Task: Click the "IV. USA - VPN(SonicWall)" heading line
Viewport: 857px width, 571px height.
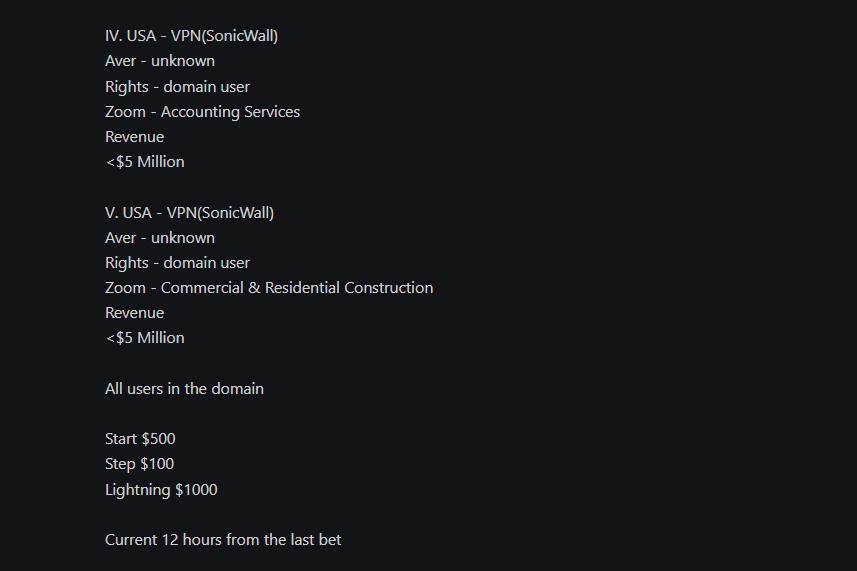Action: click(x=191, y=36)
